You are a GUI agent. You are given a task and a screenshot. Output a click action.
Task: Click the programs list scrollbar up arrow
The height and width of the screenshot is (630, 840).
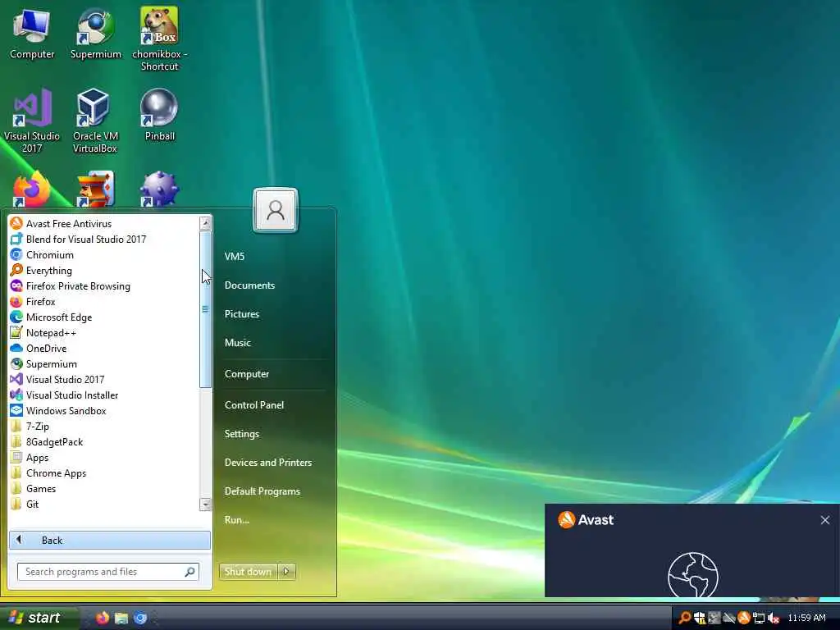pos(205,223)
